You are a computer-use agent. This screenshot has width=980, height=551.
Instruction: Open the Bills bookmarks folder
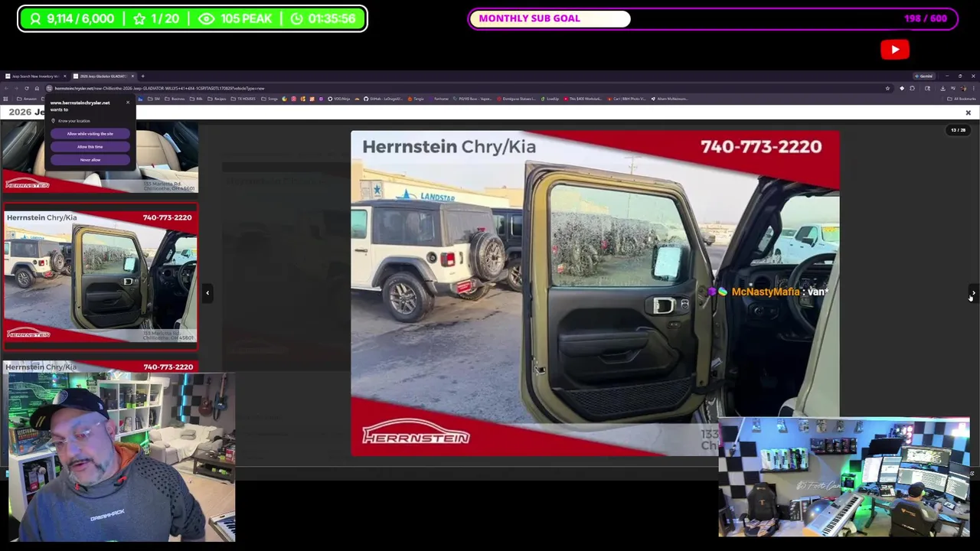(195, 99)
